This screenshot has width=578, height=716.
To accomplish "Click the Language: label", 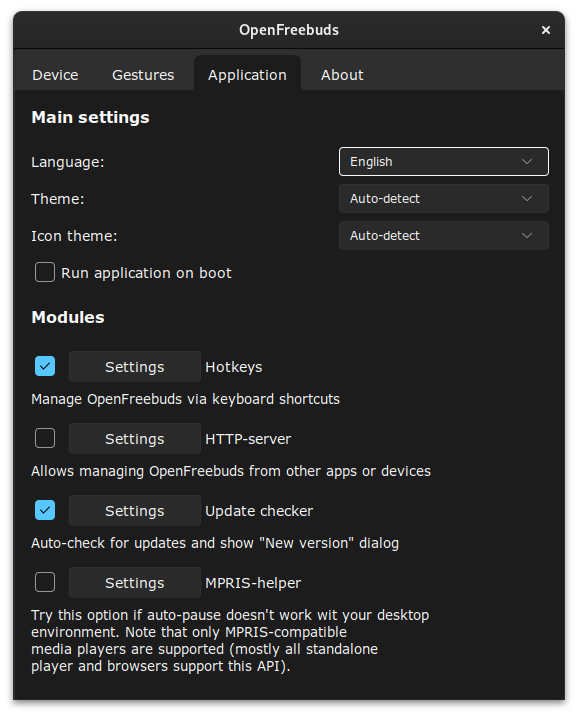I will tap(68, 162).
